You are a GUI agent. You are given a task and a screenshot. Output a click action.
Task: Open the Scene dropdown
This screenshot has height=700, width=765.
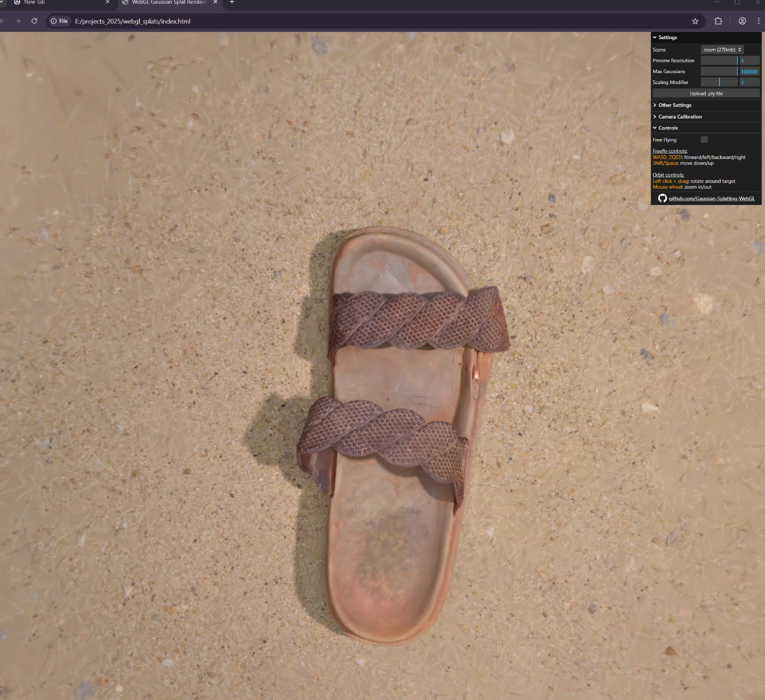coord(722,50)
